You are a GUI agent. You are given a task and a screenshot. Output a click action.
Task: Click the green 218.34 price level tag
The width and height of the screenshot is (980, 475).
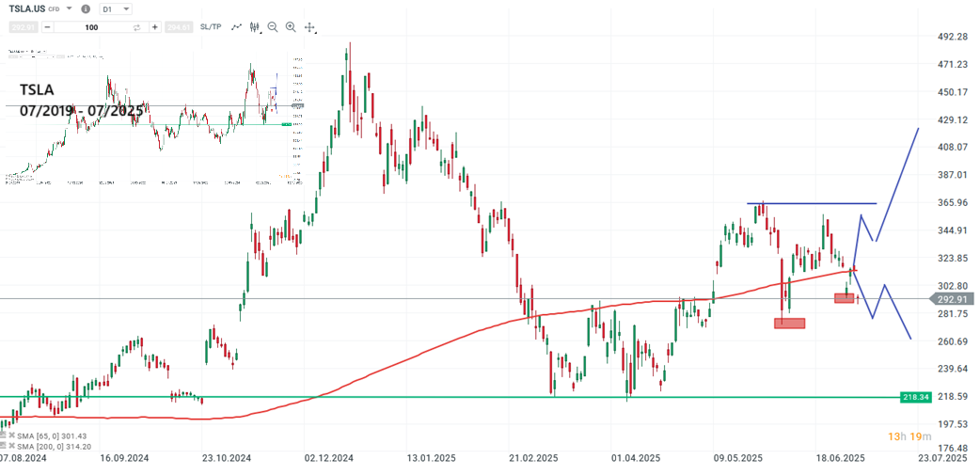click(x=916, y=397)
